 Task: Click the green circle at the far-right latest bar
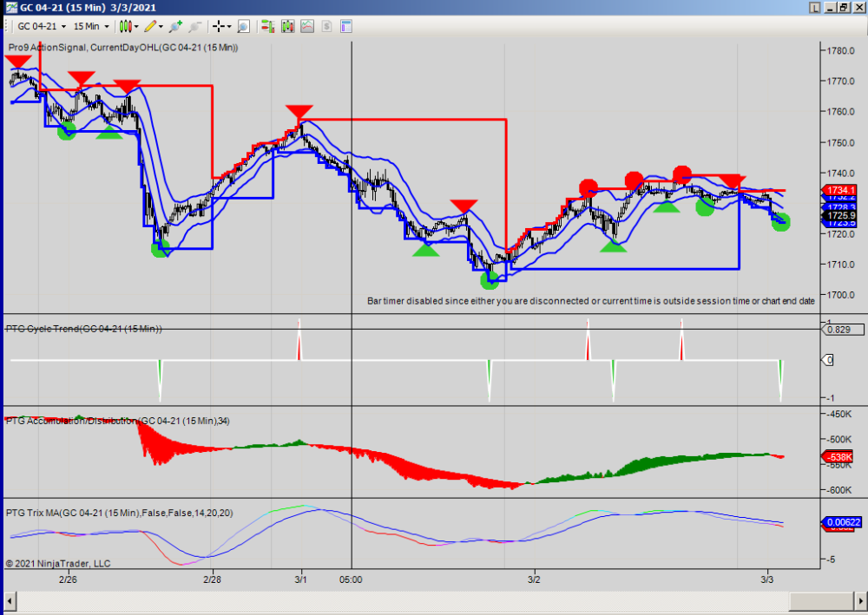coord(780,222)
